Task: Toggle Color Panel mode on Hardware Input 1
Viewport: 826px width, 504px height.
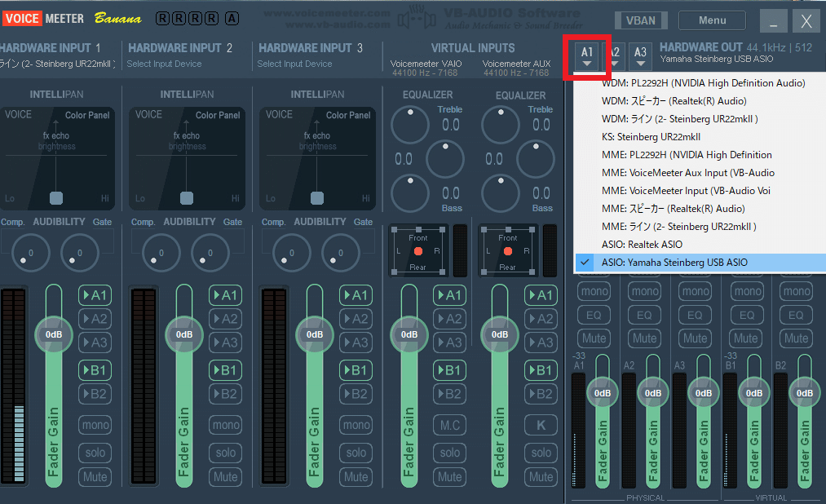Action: tap(87, 115)
